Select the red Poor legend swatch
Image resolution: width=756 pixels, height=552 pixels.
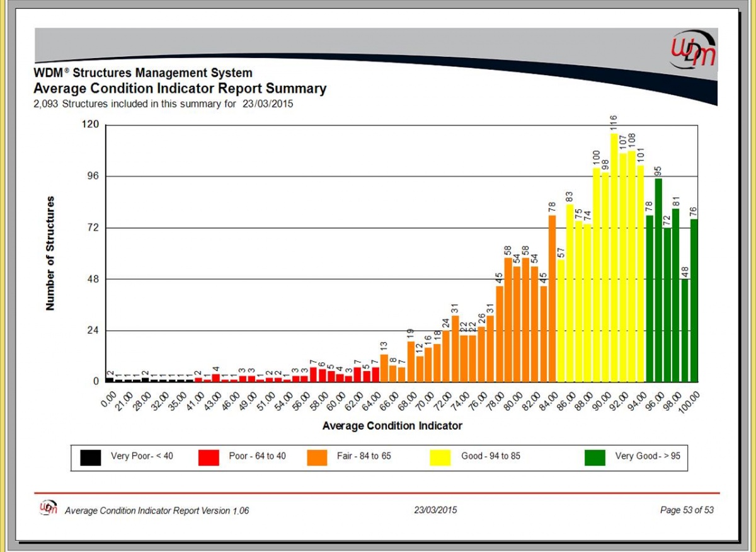[x=209, y=457]
